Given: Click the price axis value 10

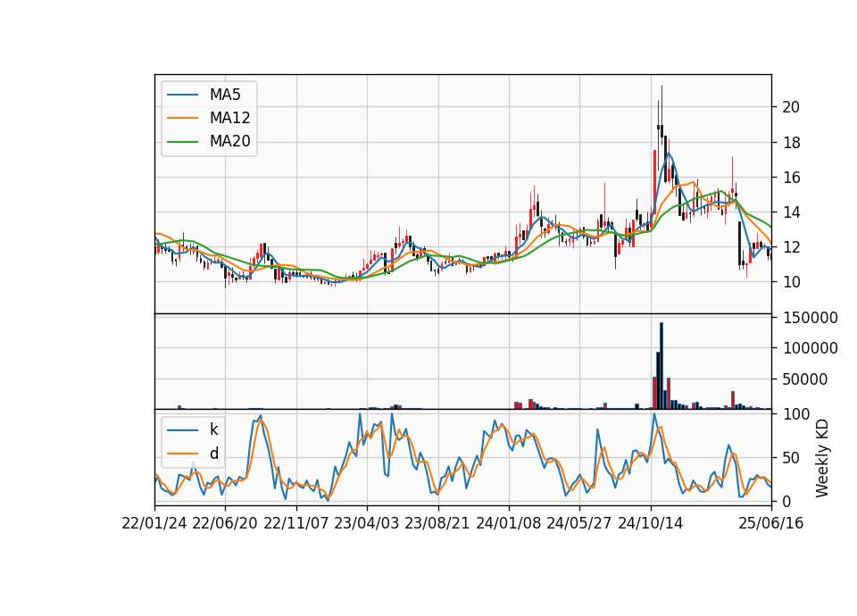Looking at the screenshot, I should [791, 282].
